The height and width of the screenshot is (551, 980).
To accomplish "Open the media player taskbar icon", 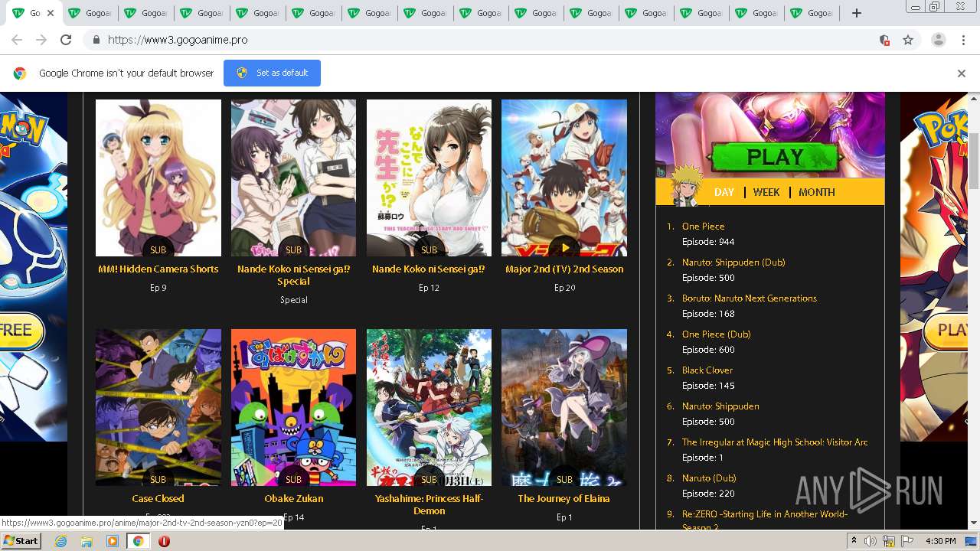I will pos(113,541).
